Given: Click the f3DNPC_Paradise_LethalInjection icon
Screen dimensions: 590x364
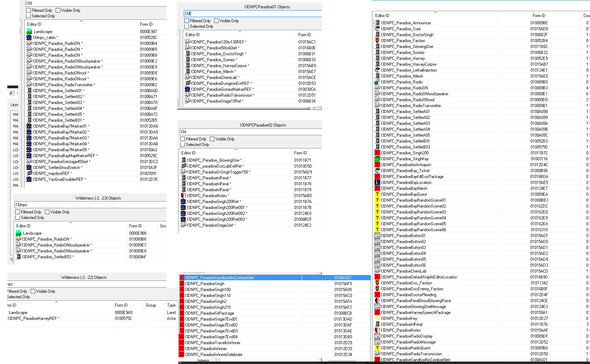Looking at the screenshot, I should click(x=377, y=70).
